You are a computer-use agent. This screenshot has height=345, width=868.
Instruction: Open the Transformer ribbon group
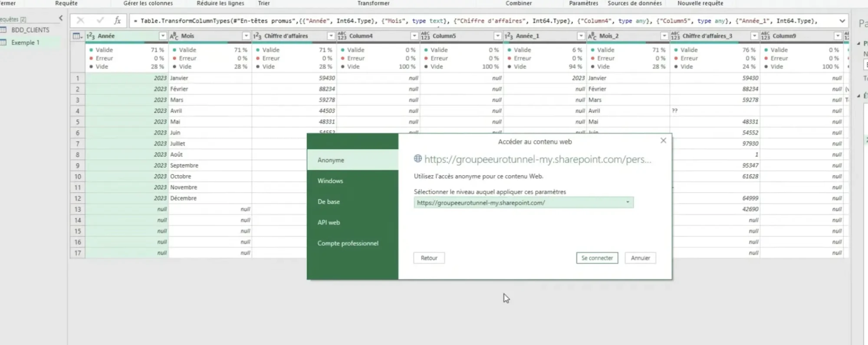point(373,3)
